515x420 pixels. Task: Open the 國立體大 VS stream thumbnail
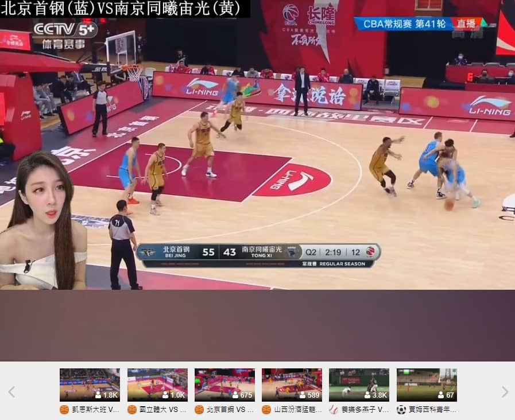click(158, 385)
